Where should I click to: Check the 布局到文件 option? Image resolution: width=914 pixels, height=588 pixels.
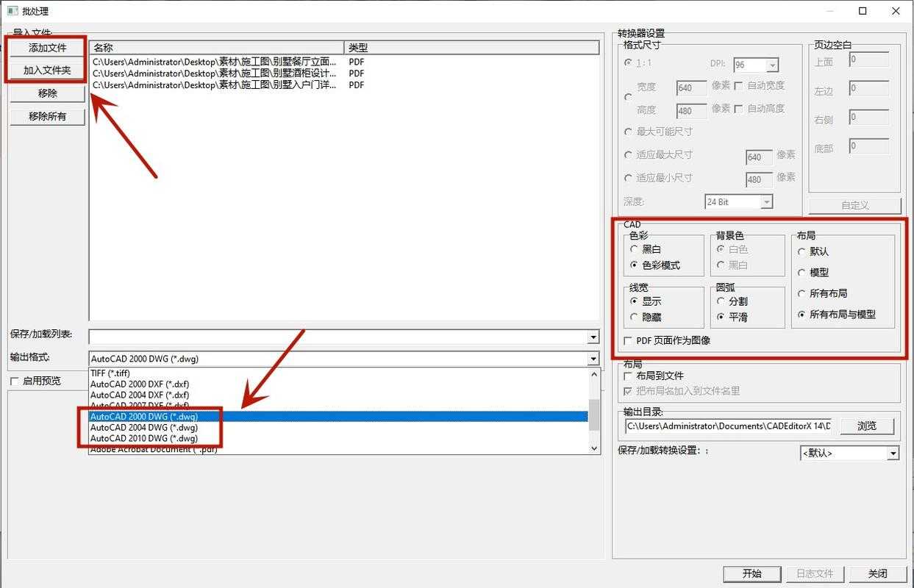628,376
